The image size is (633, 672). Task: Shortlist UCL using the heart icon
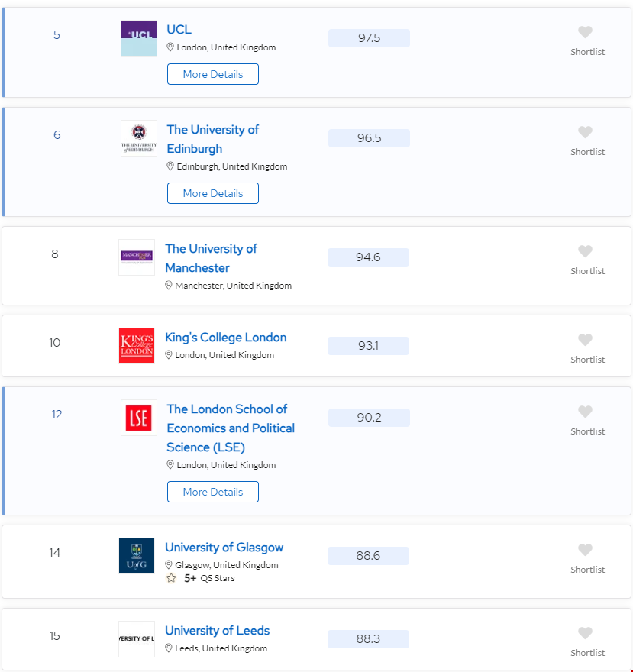pos(586,32)
